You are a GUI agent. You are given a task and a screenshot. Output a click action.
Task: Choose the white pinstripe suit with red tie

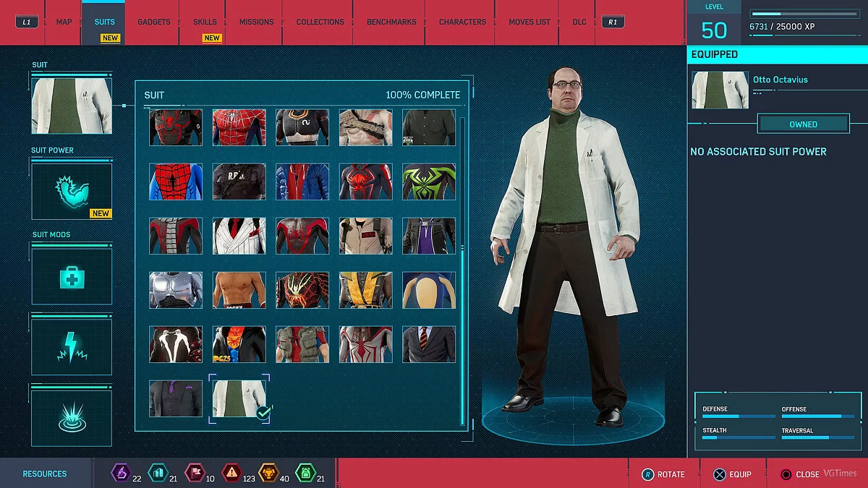[x=239, y=236]
